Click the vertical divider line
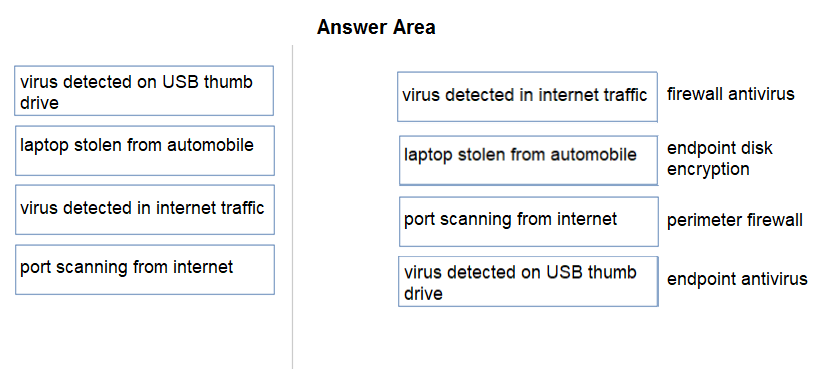 click(x=292, y=206)
